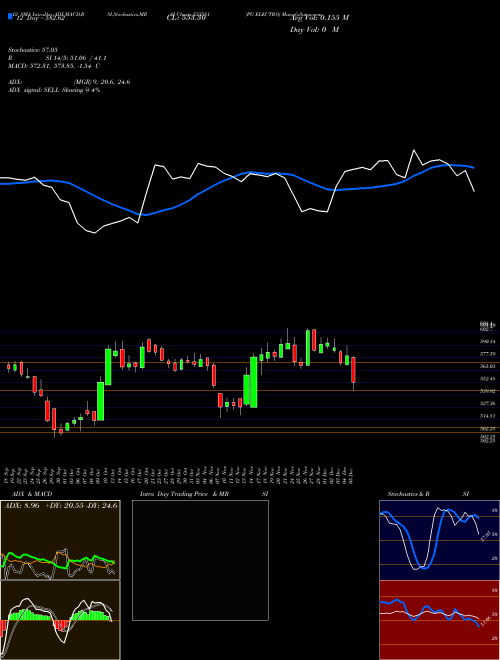
Task: Click the SI 14/3 reading line
Action: (76, 58)
